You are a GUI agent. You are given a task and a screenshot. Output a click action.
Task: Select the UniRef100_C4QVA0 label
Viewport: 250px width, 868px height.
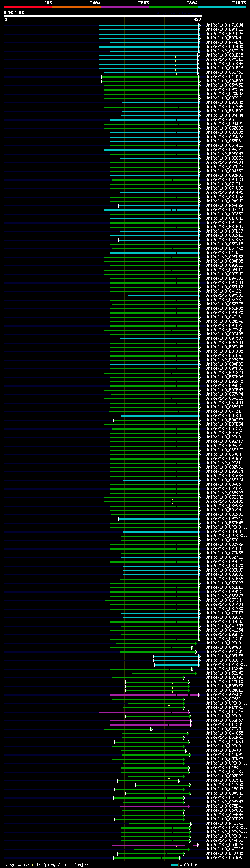point(224,785)
